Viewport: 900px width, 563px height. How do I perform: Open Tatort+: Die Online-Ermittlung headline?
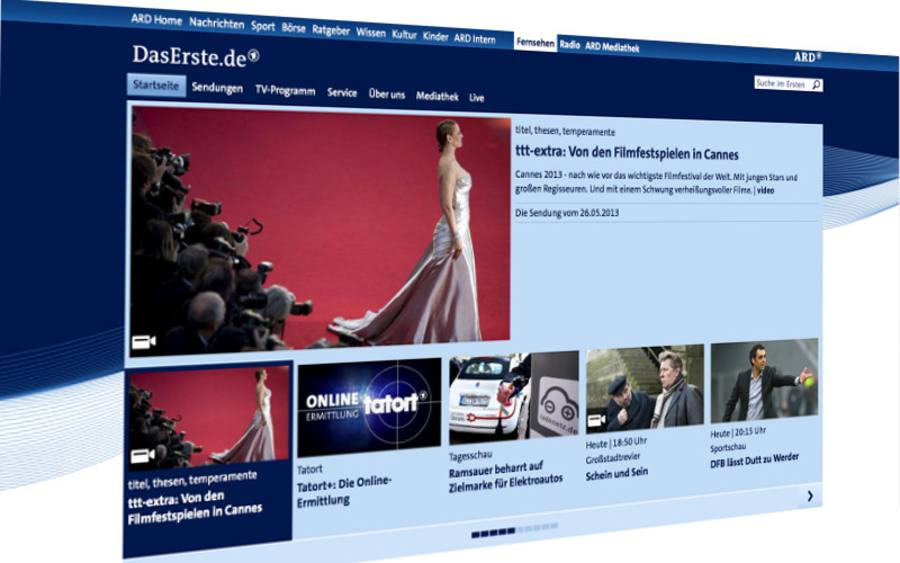(344, 491)
